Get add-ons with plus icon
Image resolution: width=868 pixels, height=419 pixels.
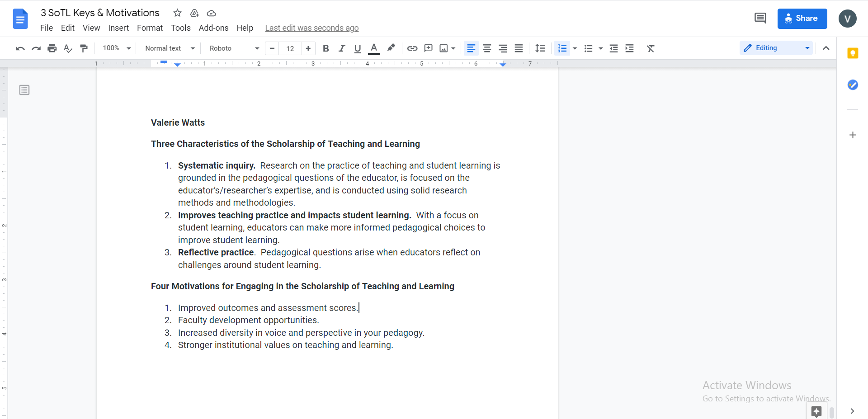(x=853, y=135)
